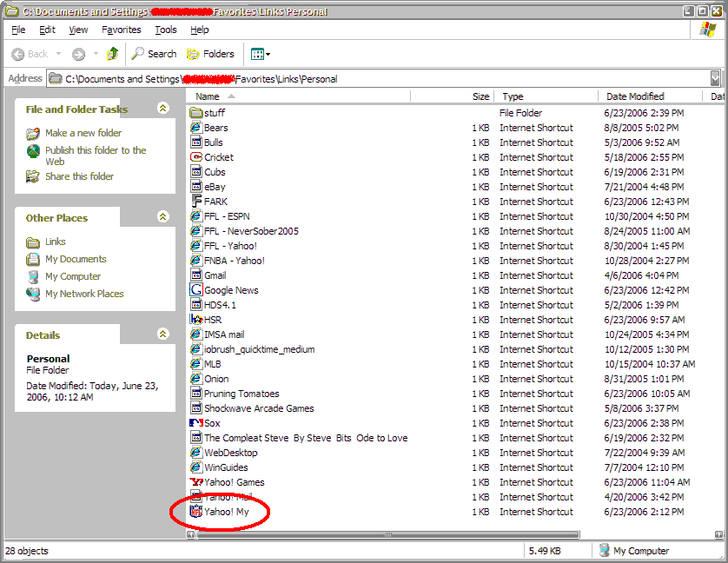
Task: Sort by the Size column header
Action: point(453,96)
